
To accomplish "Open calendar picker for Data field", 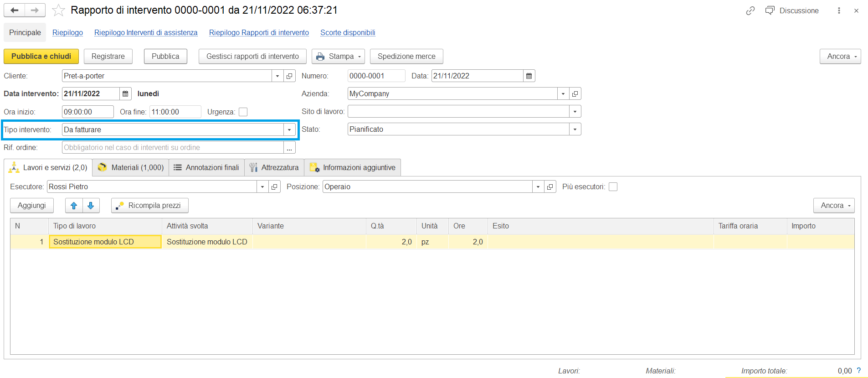I will [529, 76].
